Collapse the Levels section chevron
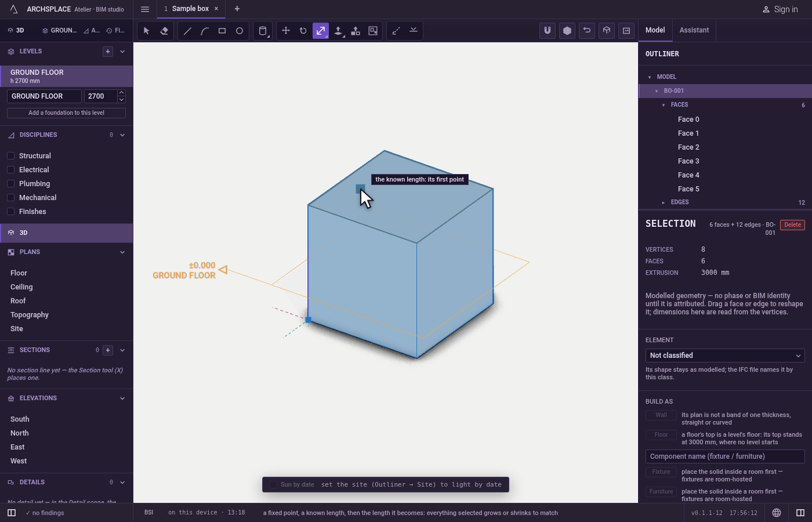Viewport: 812px width, 522px height. pyautogui.click(x=122, y=52)
